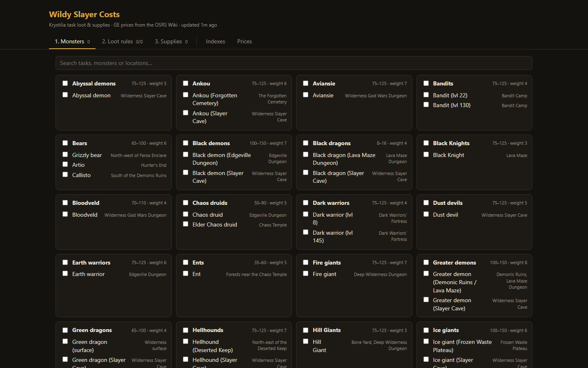
Task: Select the Prices tab
Action: (245, 41)
